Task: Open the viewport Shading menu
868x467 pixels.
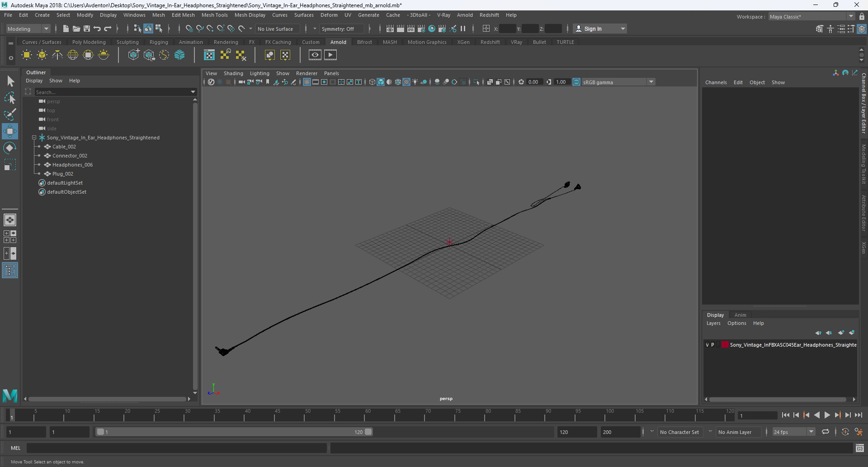Action: (x=233, y=73)
